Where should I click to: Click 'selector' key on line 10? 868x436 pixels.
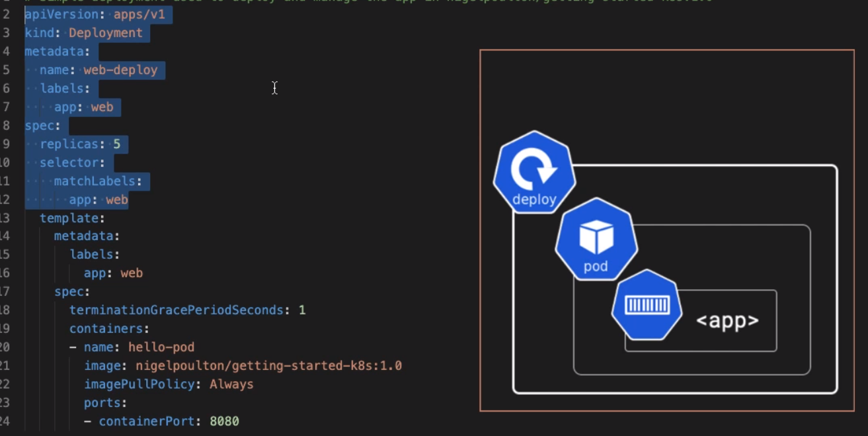coord(69,162)
